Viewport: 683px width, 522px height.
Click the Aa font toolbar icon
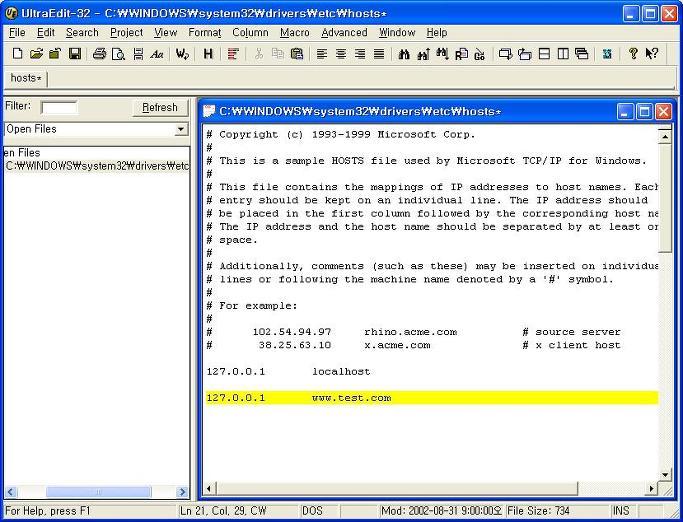click(157, 54)
